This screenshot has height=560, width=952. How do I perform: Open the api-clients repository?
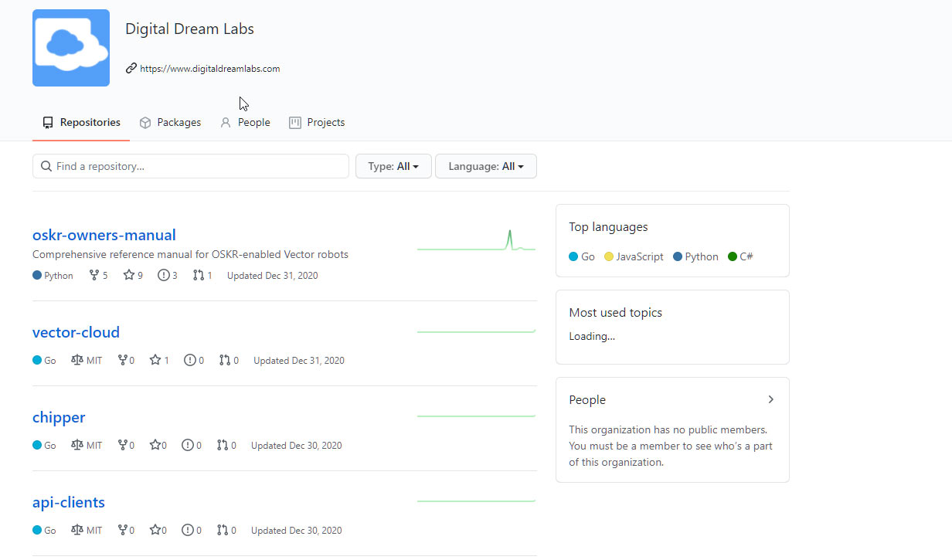69,502
